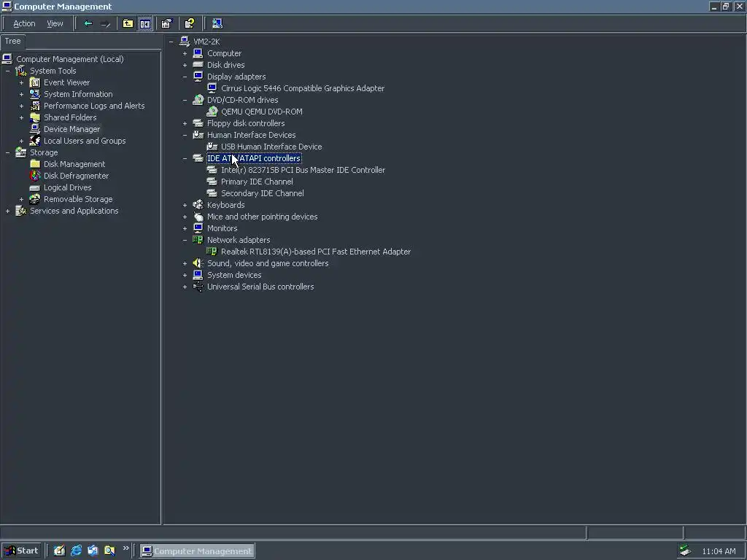Select Logical Drives in the tree
The image size is (747, 560).
click(x=68, y=187)
